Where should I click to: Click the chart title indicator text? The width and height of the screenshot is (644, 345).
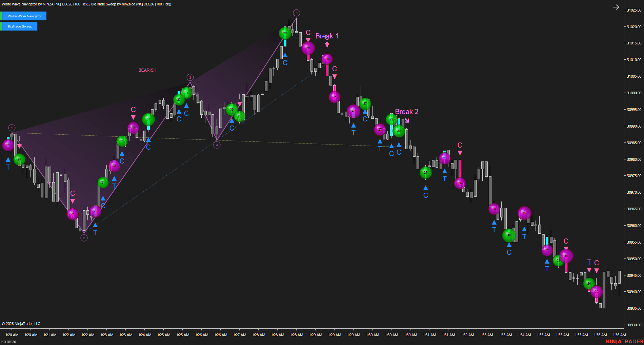pos(86,4)
